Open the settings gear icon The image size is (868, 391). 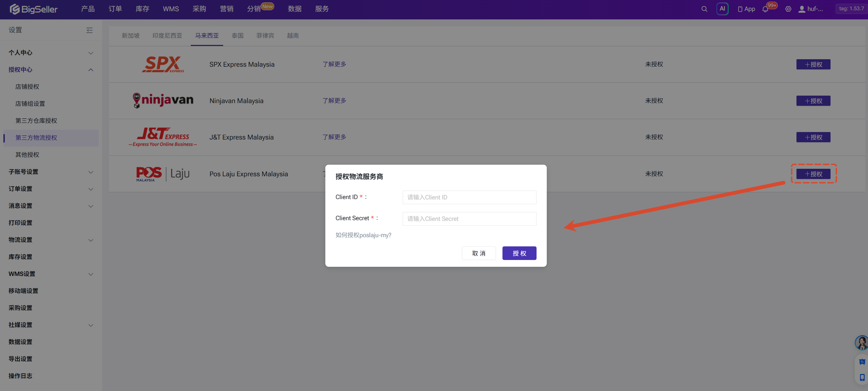(788, 9)
